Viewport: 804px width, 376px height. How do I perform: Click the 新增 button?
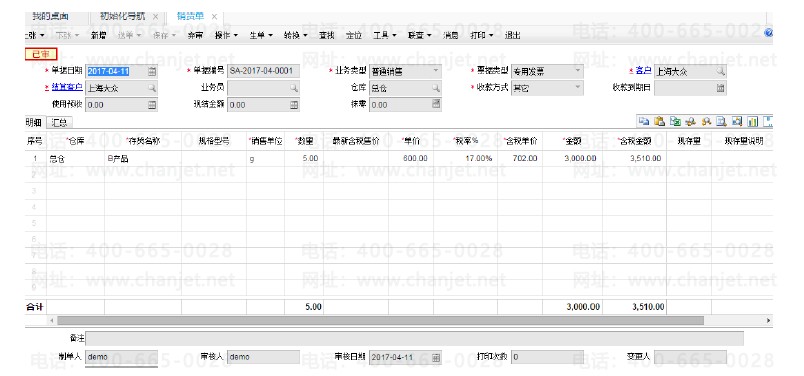pos(99,35)
